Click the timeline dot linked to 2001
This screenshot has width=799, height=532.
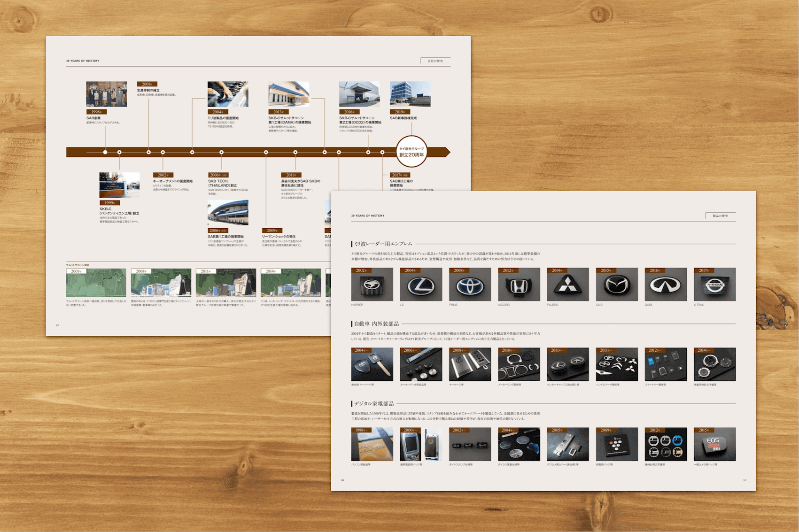tap(148, 152)
